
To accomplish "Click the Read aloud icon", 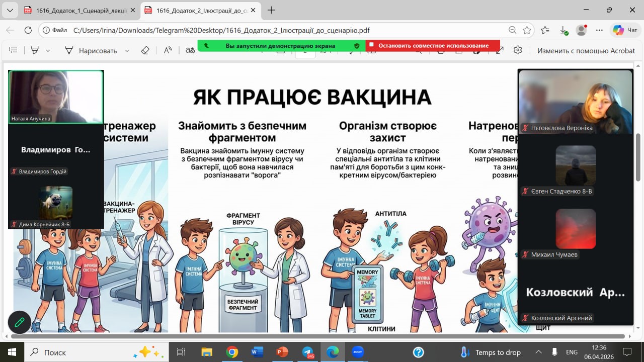I will click(x=168, y=50).
